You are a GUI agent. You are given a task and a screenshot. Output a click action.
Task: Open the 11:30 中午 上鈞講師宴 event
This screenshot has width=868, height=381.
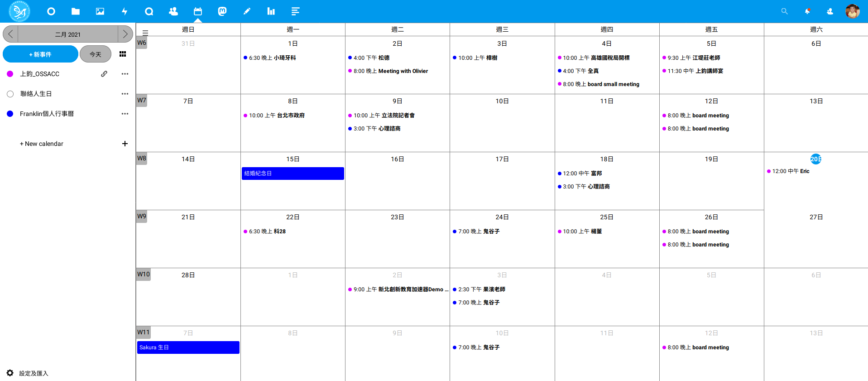693,71
